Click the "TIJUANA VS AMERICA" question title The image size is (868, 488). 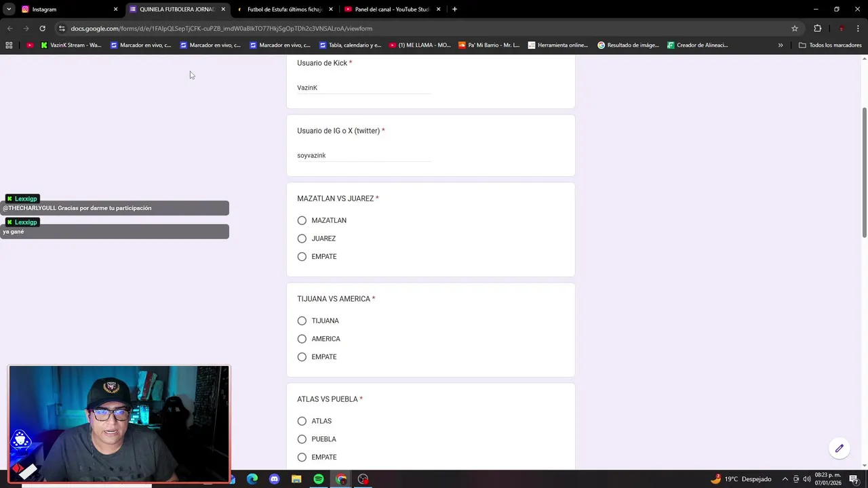[334, 299]
